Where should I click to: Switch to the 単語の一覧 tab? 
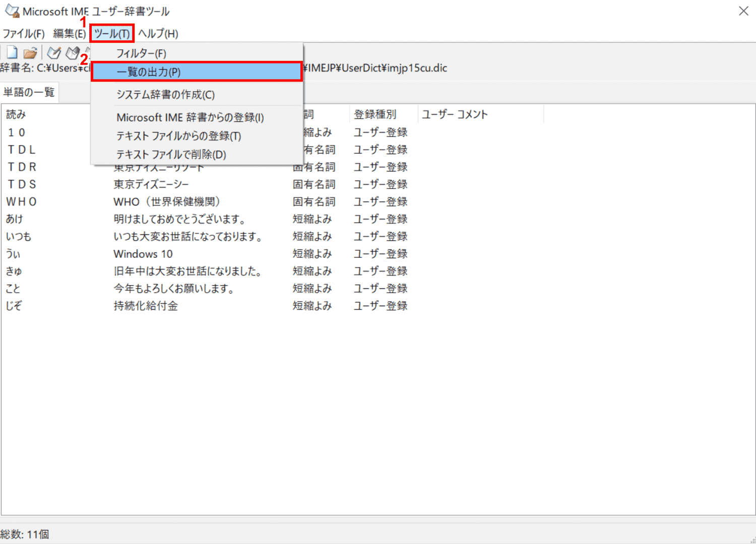tap(29, 92)
